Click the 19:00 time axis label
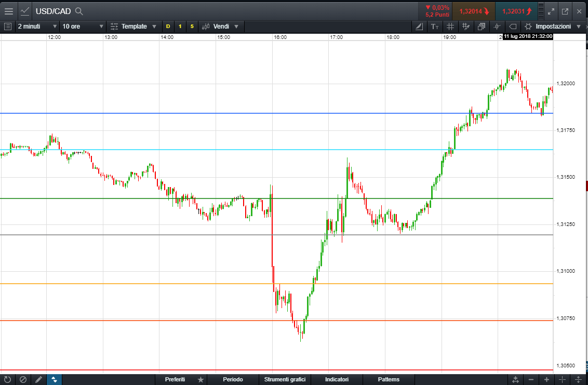Image resolution: width=588 pixels, height=385 pixels. tap(450, 37)
